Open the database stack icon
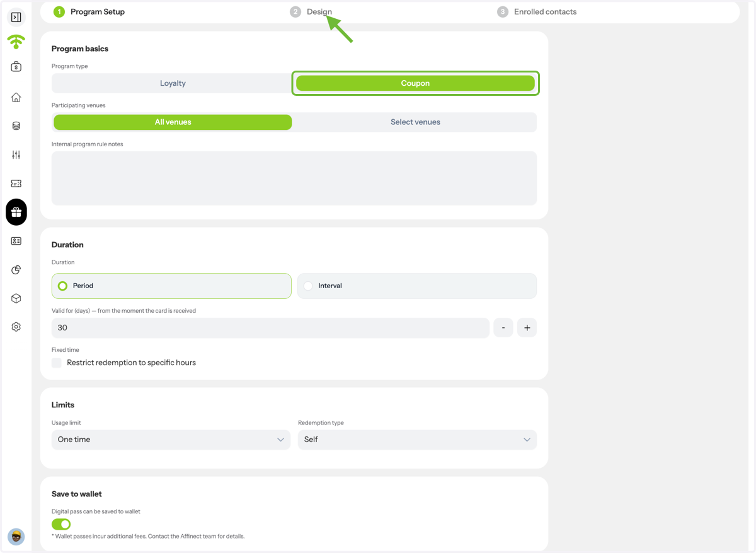The image size is (756, 553). pos(16,126)
